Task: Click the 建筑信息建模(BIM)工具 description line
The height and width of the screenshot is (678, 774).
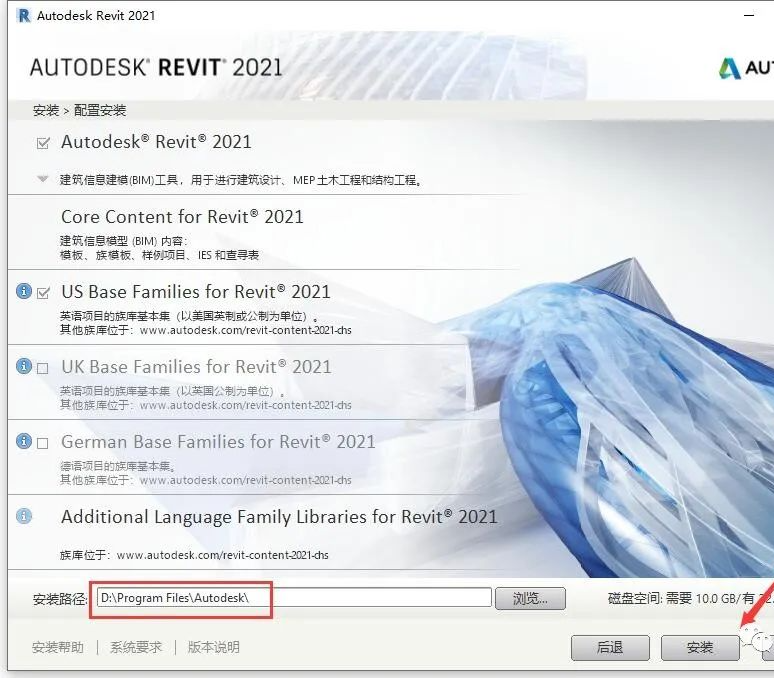Action: pos(241,180)
